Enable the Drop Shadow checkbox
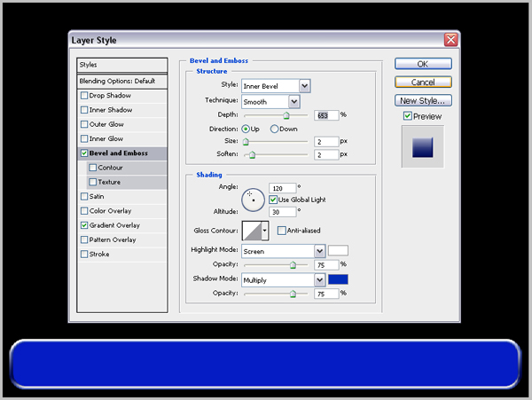The width and height of the screenshot is (532, 400). pos(84,95)
